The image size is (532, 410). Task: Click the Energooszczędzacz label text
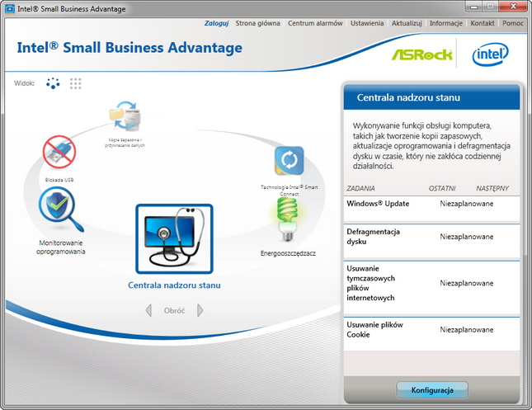pyautogui.click(x=288, y=253)
